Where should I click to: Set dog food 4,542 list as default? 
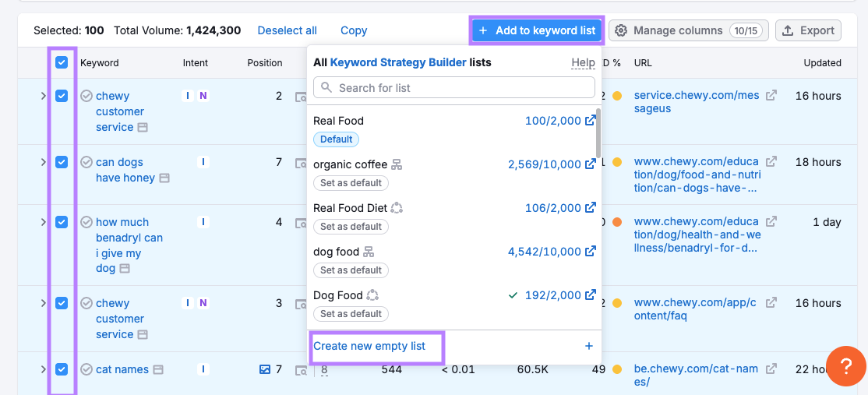(351, 270)
